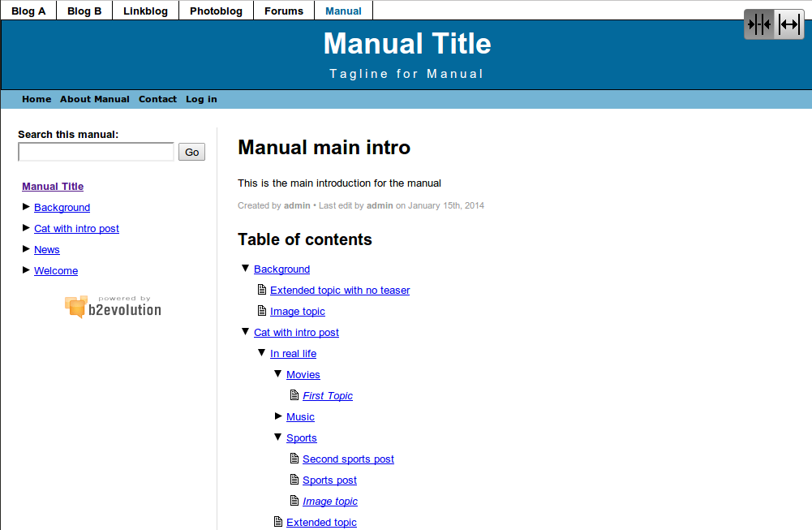Open Background link in sidebar
The width and height of the screenshot is (812, 530).
62,207
